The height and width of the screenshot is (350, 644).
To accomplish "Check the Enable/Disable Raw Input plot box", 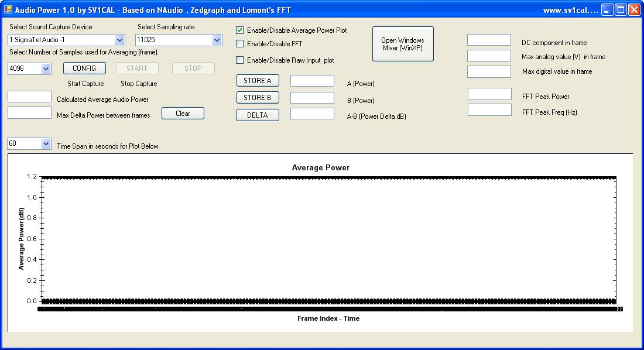I will 240,60.
